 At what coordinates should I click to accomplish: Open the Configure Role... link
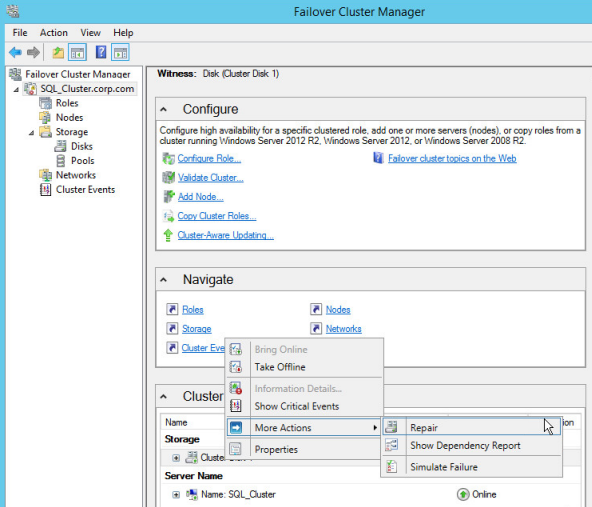click(x=209, y=159)
